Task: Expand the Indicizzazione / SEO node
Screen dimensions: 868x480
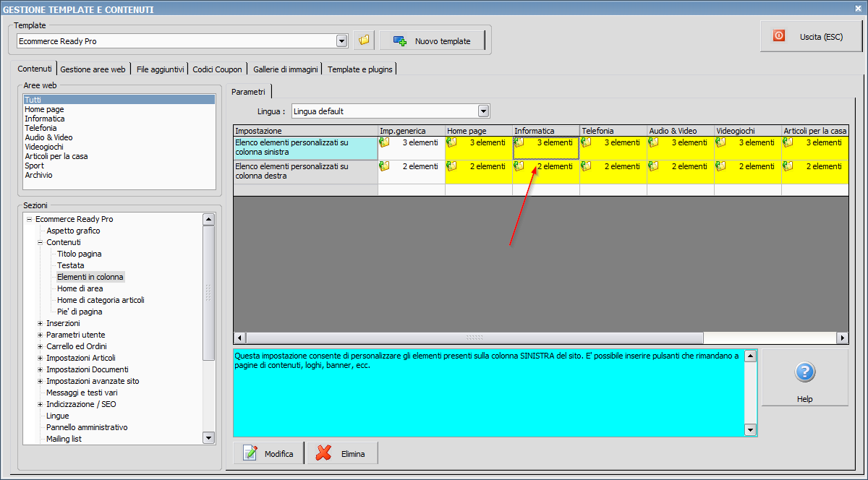Action: click(x=41, y=404)
